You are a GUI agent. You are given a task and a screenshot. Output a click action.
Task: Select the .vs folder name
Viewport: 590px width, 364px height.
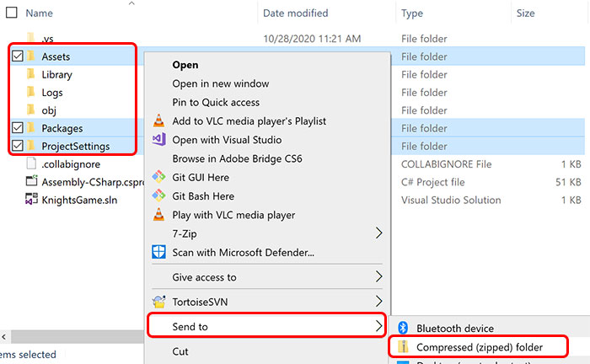coord(47,39)
